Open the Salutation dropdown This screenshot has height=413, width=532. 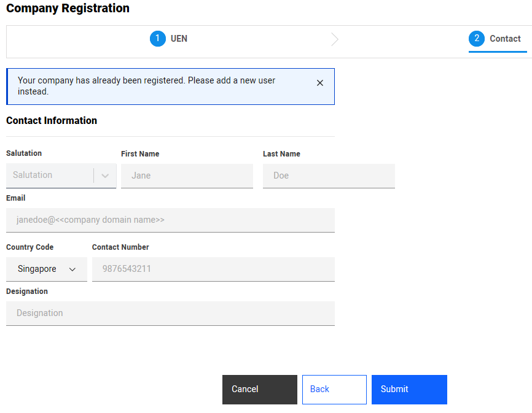[61, 176]
